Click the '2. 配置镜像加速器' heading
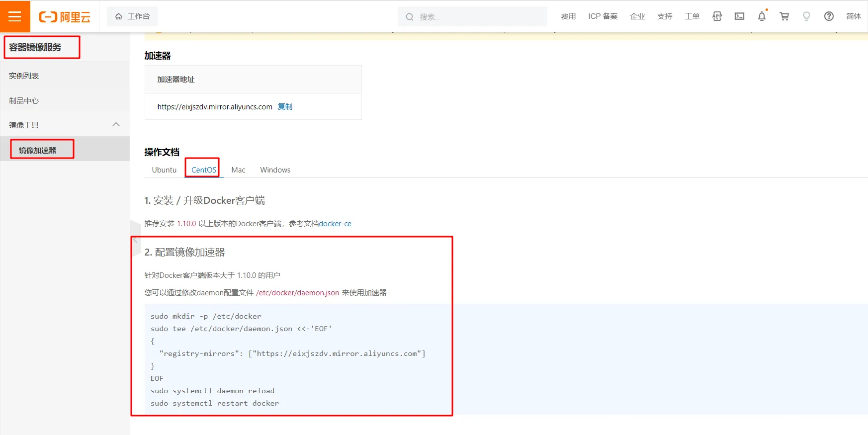 click(184, 252)
